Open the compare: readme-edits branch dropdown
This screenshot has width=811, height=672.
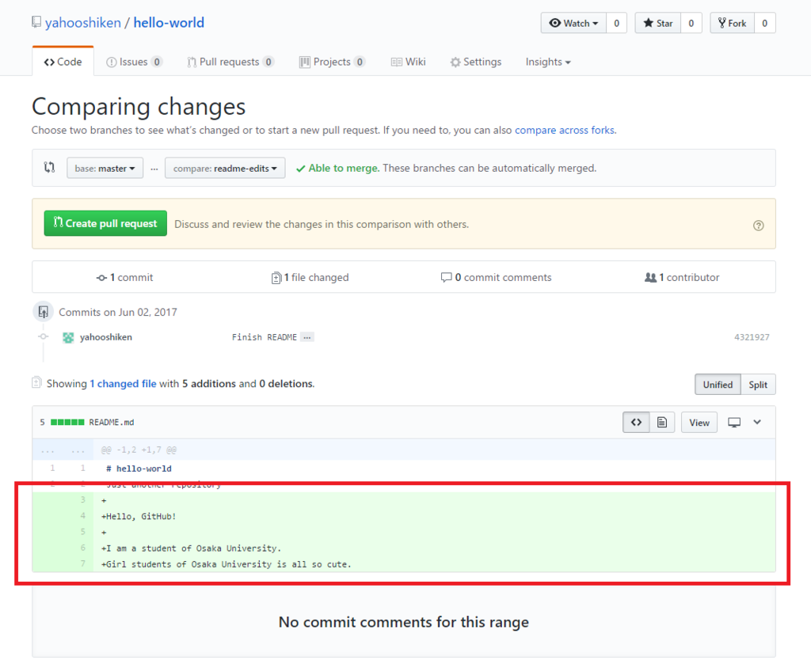tap(225, 168)
